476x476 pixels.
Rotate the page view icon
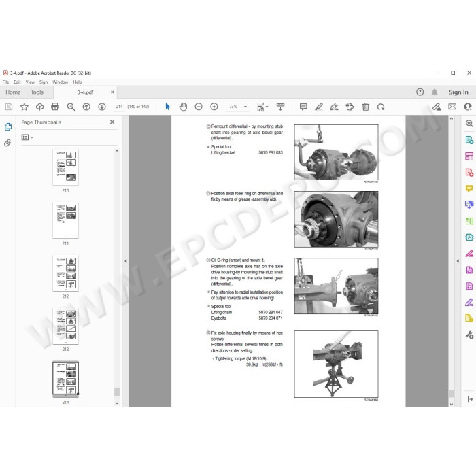click(381, 107)
